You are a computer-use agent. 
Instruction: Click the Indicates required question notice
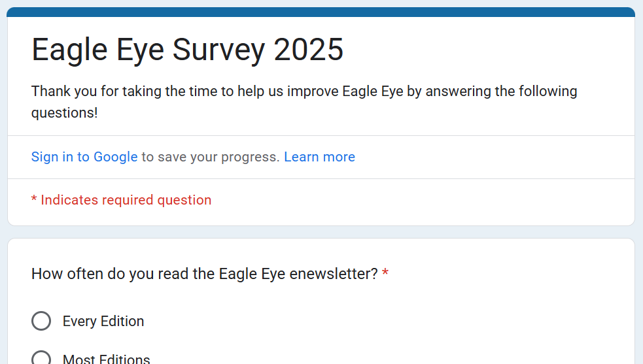[x=126, y=200]
